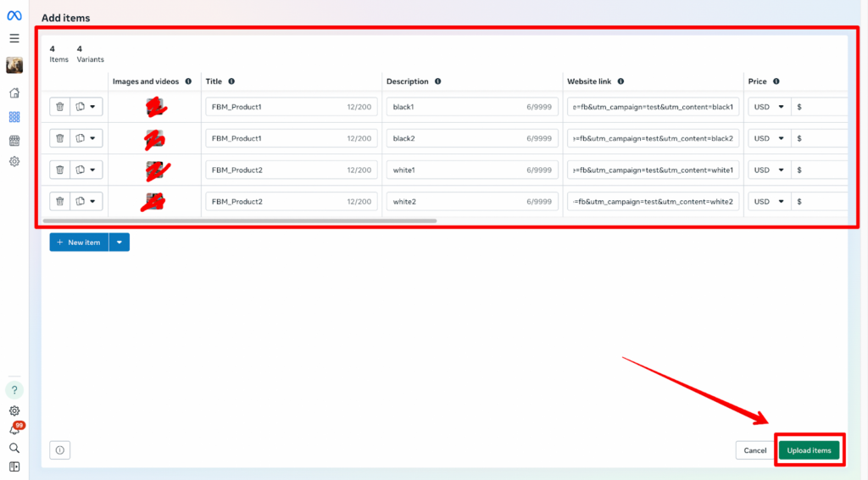
Task: Show info for Images and videos column
Action: [188, 81]
